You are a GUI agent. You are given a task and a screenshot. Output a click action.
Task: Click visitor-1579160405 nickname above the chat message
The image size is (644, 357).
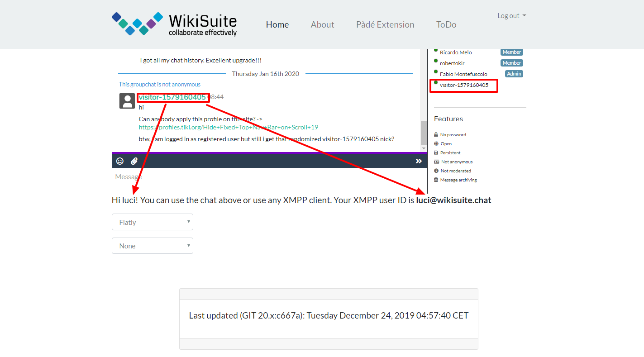tap(172, 97)
